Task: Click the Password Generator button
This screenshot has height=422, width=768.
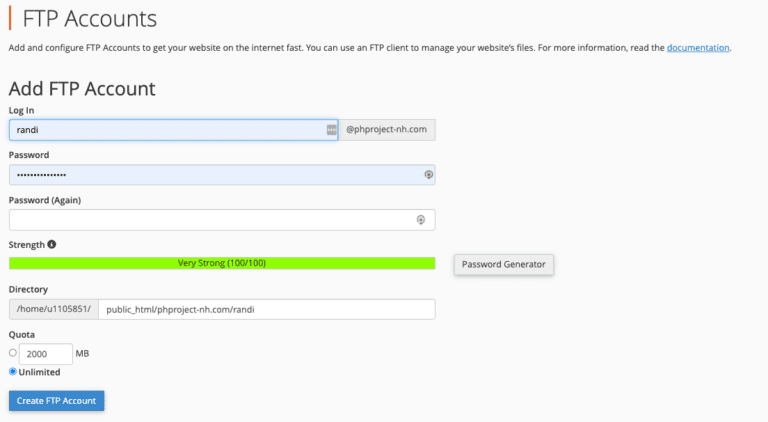Action: [504, 264]
